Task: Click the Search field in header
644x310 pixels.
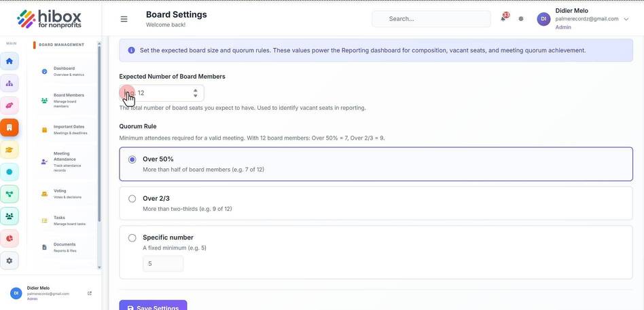Action: pyautogui.click(x=431, y=19)
